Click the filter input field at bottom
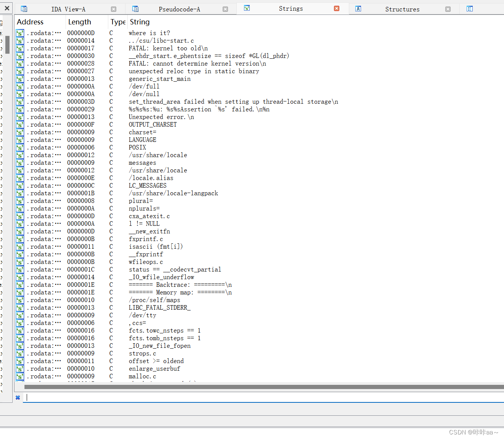 (x=152, y=397)
